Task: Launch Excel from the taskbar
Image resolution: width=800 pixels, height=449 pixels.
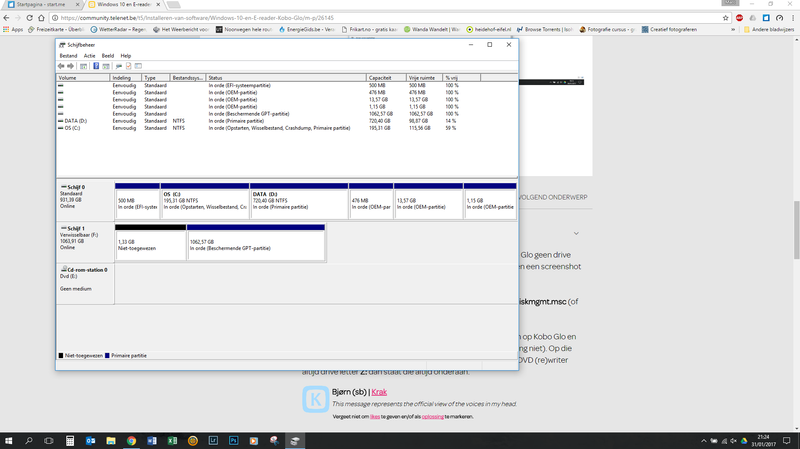Action: point(172,439)
